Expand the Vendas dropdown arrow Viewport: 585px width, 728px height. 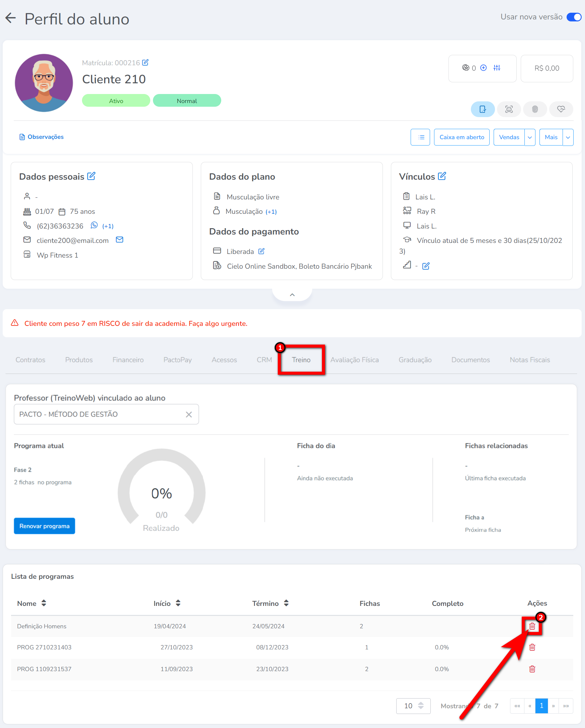pos(529,137)
